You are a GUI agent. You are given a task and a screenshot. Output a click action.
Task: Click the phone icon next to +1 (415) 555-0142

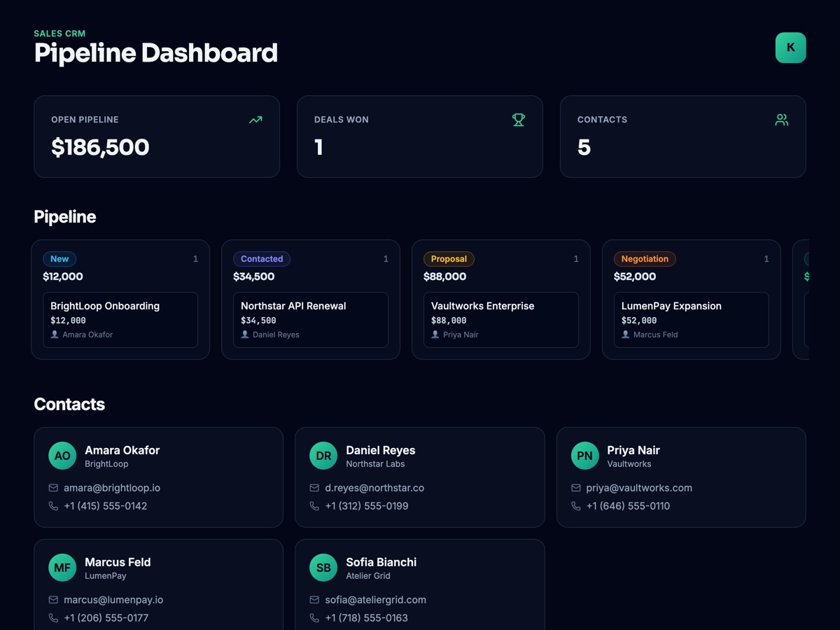pos(53,506)
